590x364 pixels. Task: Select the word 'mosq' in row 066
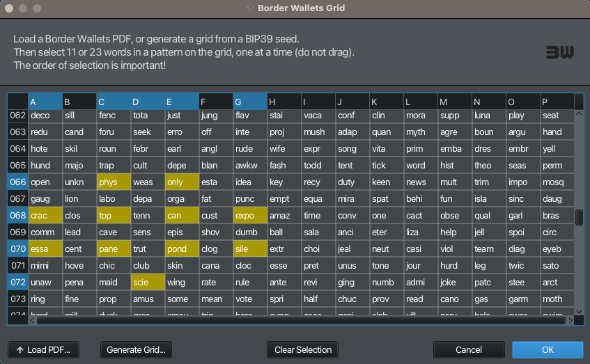(557, 182)
